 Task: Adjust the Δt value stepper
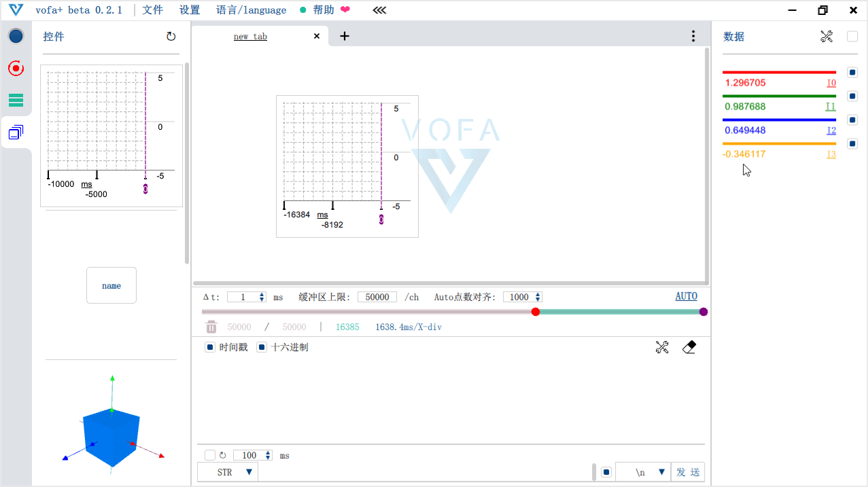tap(262, 297)
